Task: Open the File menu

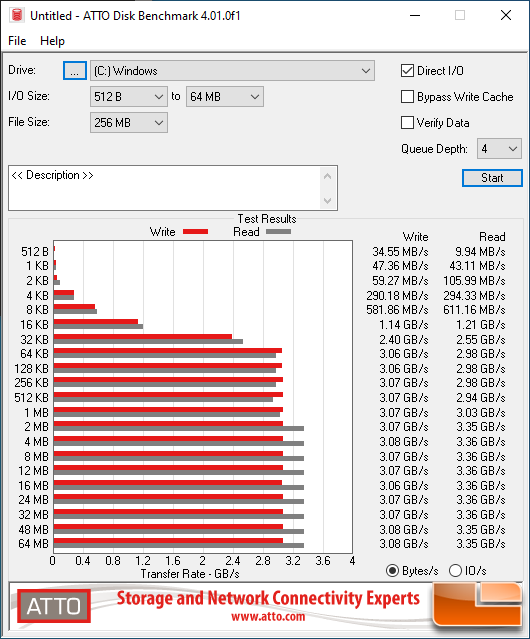Action: click(x=17, y=41)
